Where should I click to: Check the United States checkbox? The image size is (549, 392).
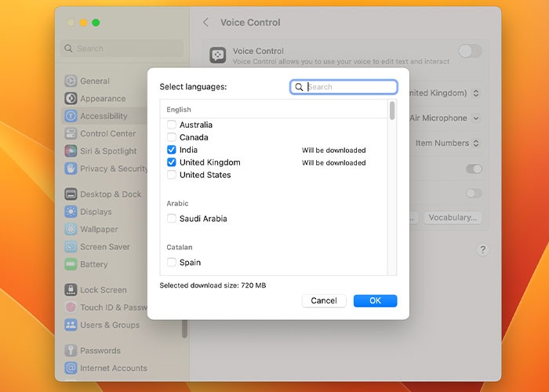tap(172, 175)
